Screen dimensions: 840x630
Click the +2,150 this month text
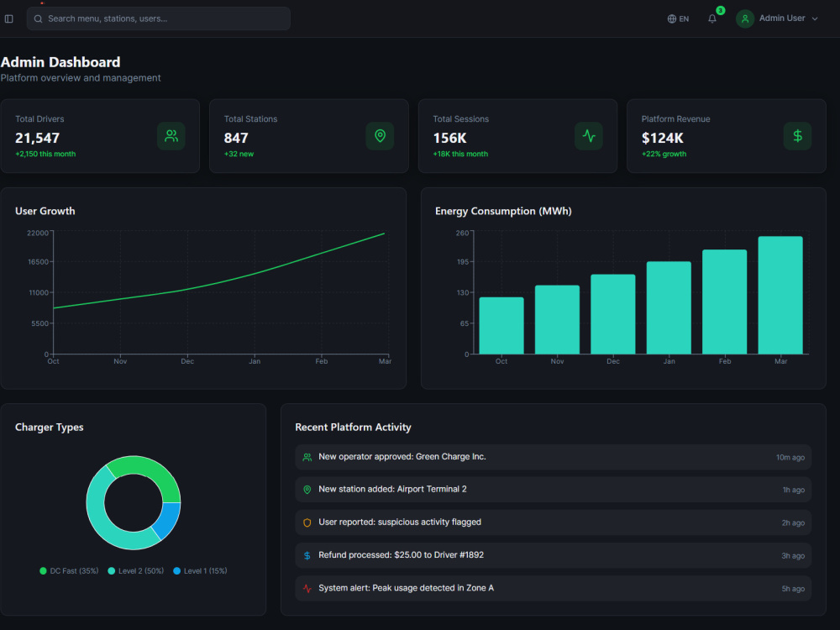tap(45, 154)
